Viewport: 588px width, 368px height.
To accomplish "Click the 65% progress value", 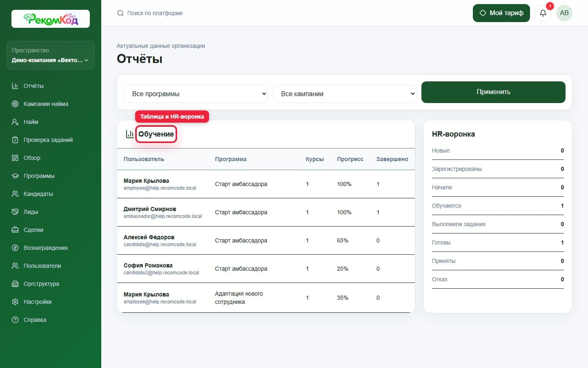I will pos(343,240).
